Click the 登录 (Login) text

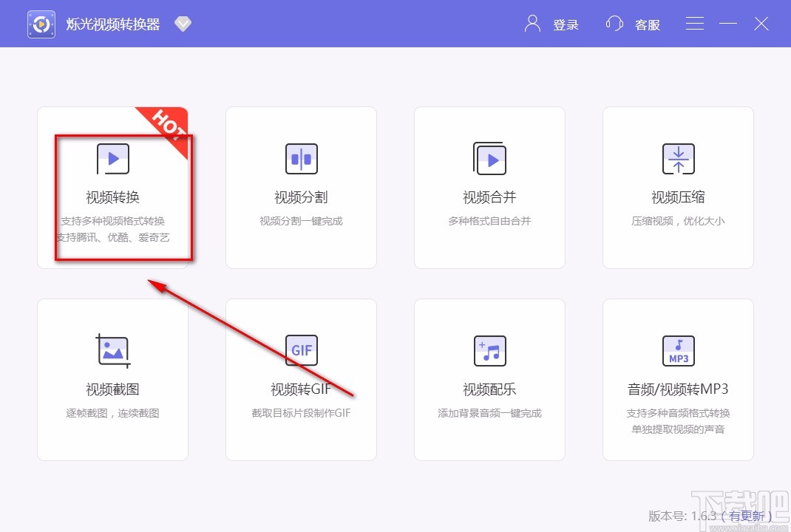click(566, 24)
